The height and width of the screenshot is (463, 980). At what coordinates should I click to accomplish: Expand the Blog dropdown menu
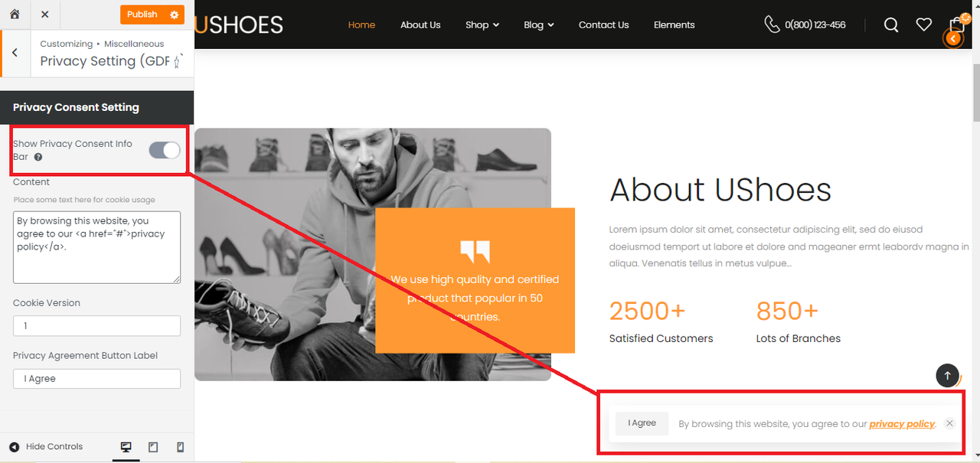point(539,24)
